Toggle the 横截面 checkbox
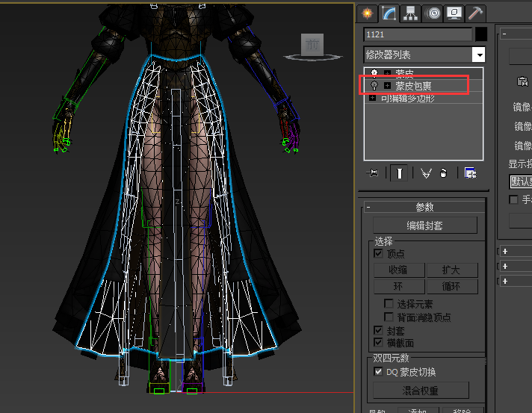532x413 pixels. [378, 343]
